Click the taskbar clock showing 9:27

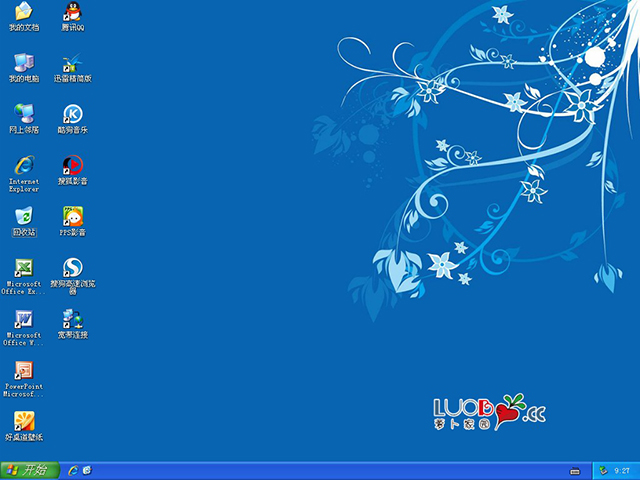click(622, 470)
